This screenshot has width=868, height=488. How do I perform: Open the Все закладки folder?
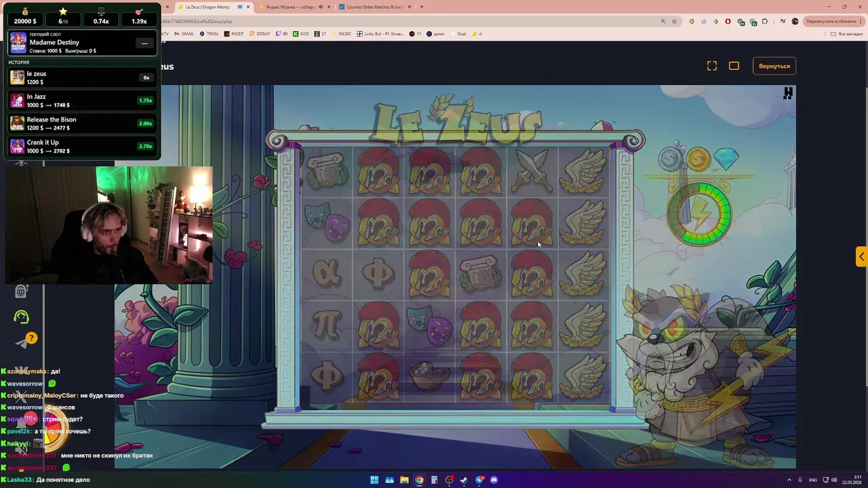coord(848,34)
